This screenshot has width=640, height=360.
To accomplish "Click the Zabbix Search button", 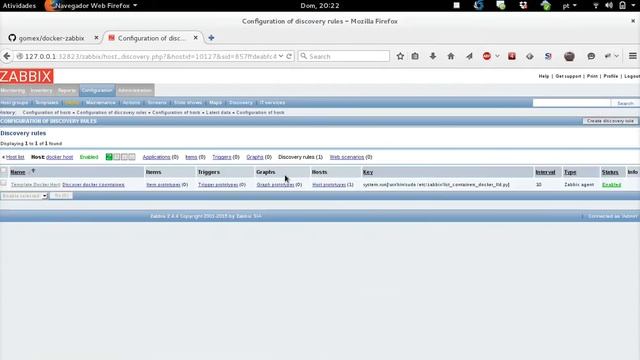I will click(x=625, y=103).
